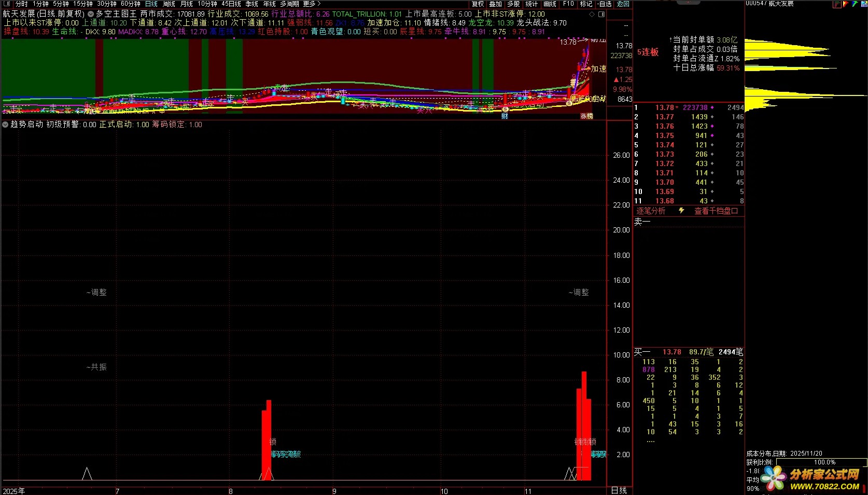Image resolution: width=868 pixels, height=495 pixels.
Task: Click the orange flag icon at top right
Action: (x=846, y=4)
